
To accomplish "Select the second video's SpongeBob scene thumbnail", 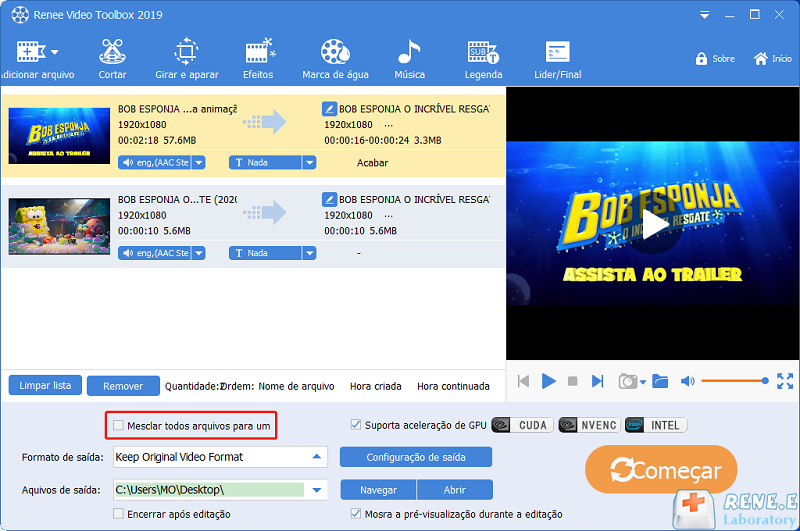I will (59, 226).
